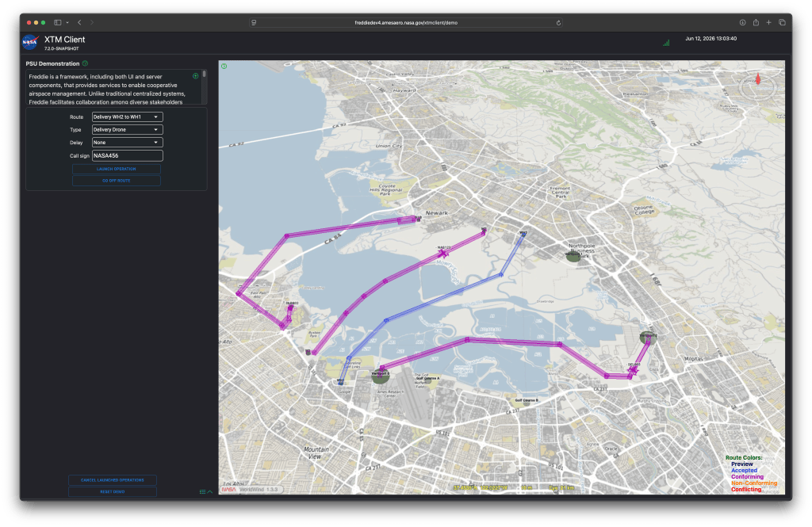This screenshot has width=812, height=527.
Task: Click the 'Jun 12, 2026 13:03:40' timestamp
Action: [x=711, y=38]
